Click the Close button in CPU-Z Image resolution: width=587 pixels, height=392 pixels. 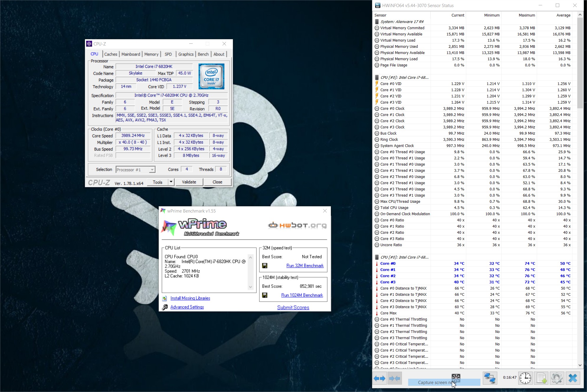coord(218,182)
